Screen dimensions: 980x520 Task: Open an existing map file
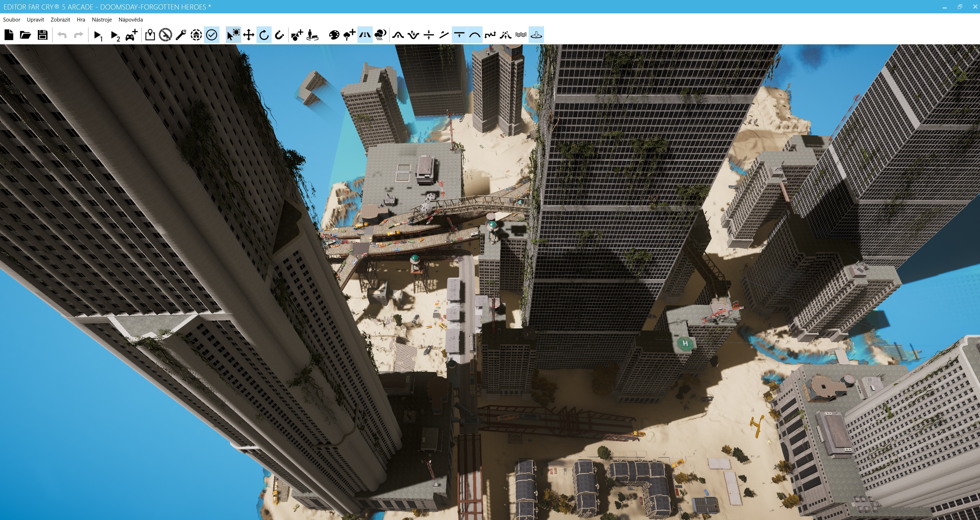(x=25, y=35)
